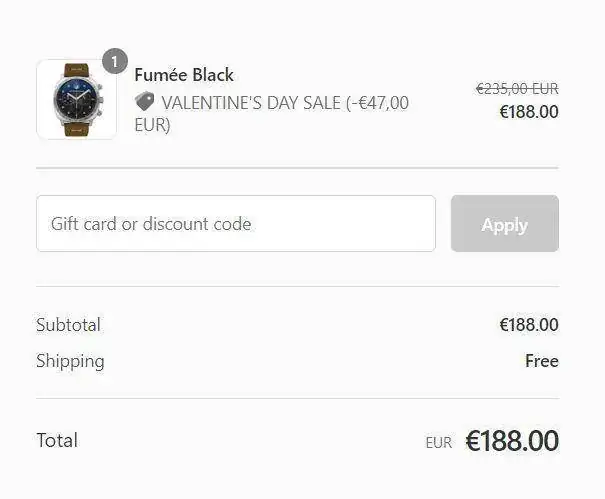Click the quantity badge showing 1

pyautogui.click(x=114, y=61)
